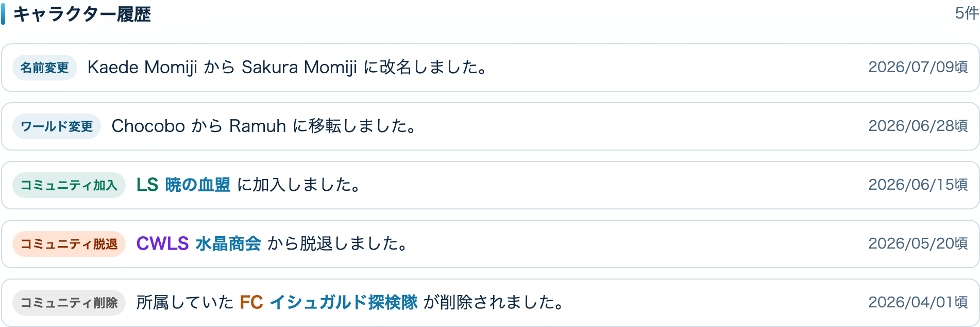The width and height of the screenshot is (980, 327).
Task: Select the orange FC label
Action: [251, 302]
